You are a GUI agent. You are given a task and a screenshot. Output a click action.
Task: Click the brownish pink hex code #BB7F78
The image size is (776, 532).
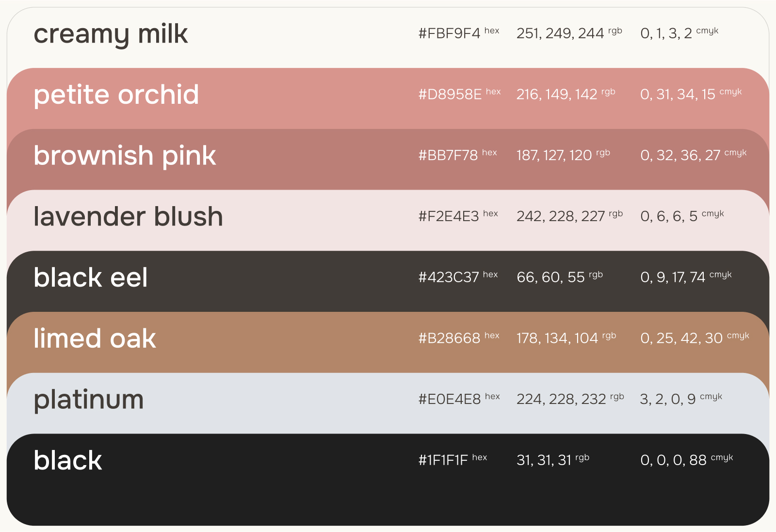[x=448, y=155]
